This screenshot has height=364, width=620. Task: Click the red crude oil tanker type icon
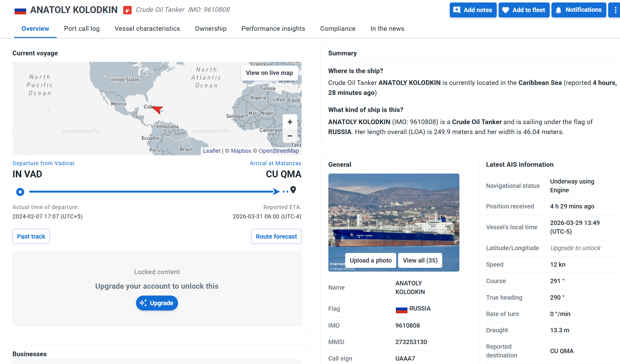click(127, 10)
